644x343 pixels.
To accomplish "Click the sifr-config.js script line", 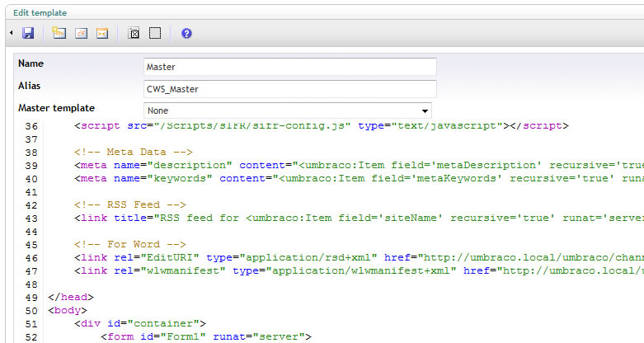I will (322, 125).
